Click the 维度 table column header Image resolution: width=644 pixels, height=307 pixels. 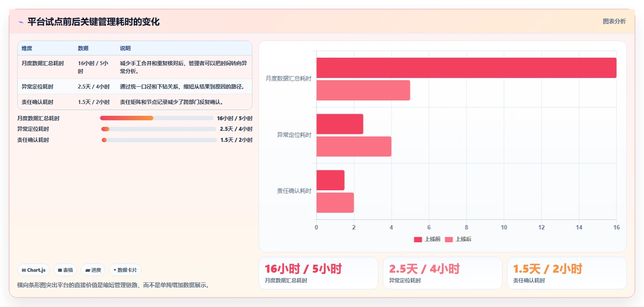[27, 48]
